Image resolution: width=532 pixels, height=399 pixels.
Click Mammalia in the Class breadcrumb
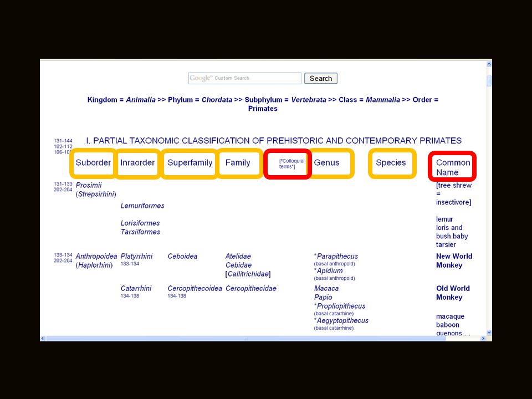pyautogui.click(x=383, y=100)
